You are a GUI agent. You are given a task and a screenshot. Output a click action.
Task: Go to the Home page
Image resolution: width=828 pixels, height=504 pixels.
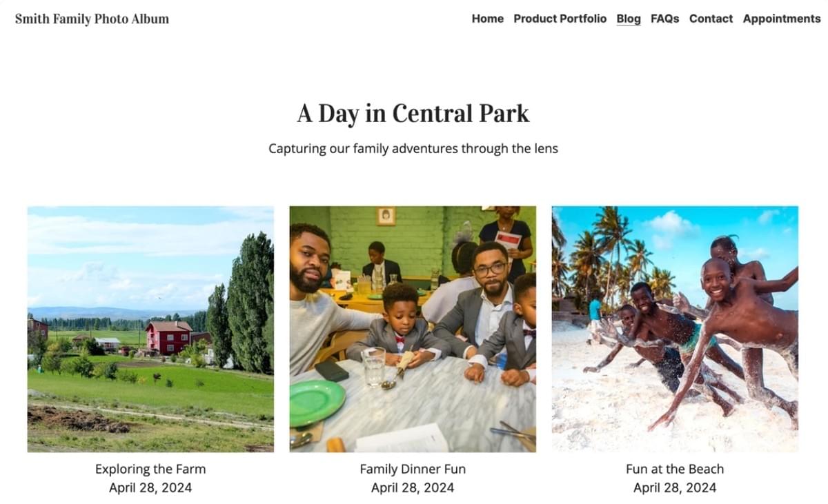487,19
